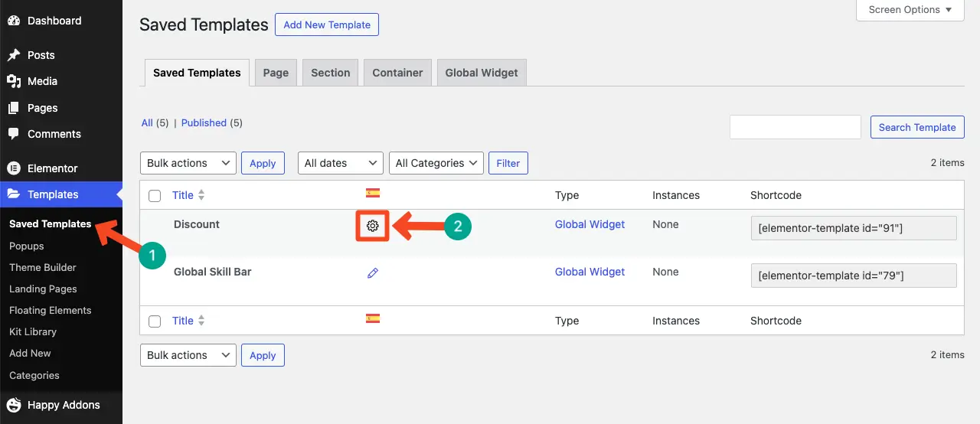Open the bottom Bulk actions dropdown
980x424 pixels.
[188, 355]
